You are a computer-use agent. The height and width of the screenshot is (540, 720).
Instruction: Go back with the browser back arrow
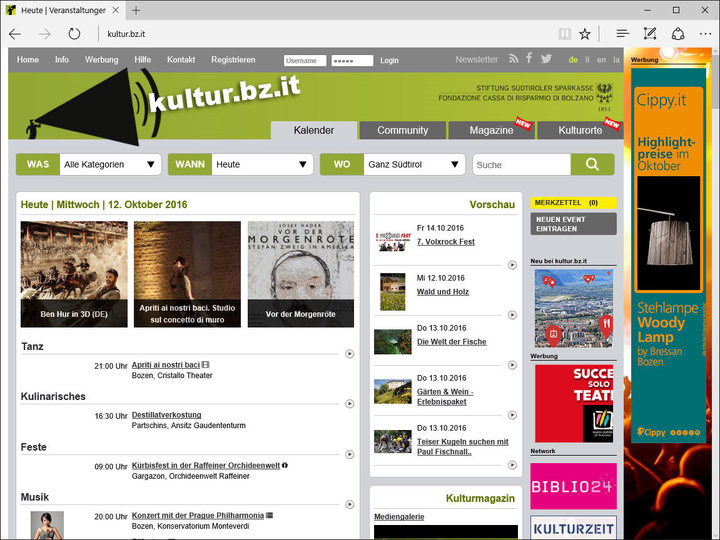pos(15,34)
